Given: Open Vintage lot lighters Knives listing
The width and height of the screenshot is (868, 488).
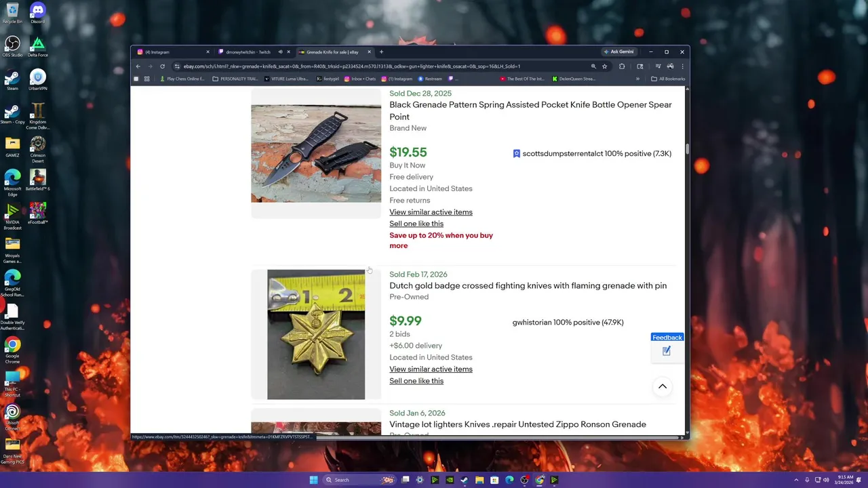Looking at the screenshot, I should point(517,424).
